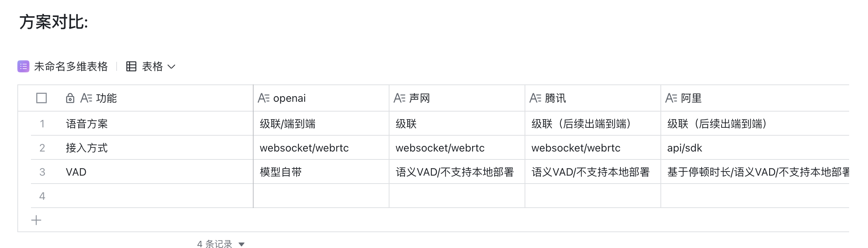Click empty openai cell in row 4
The height and width of the screenshot is (248, 868).
click(x=321, y=196)
